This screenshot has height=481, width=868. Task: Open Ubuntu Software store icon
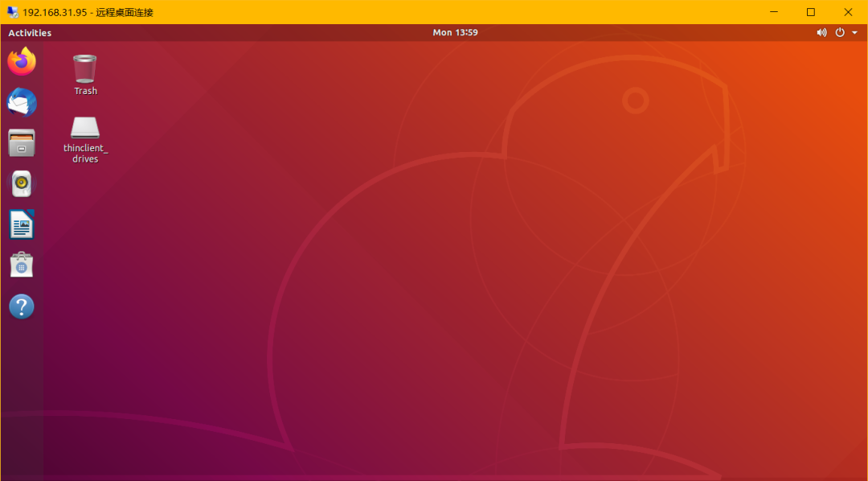tap(22, 265)
